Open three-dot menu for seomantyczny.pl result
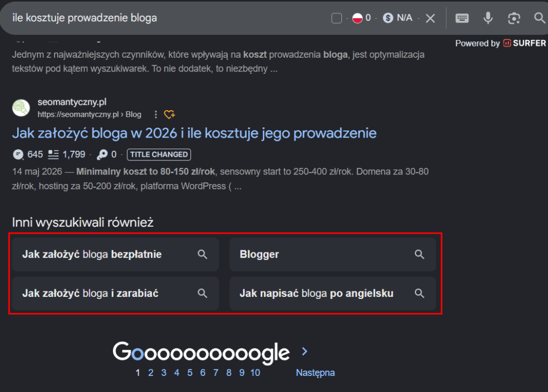Viewport: 548px width, 392px height. tap(156, 114)
